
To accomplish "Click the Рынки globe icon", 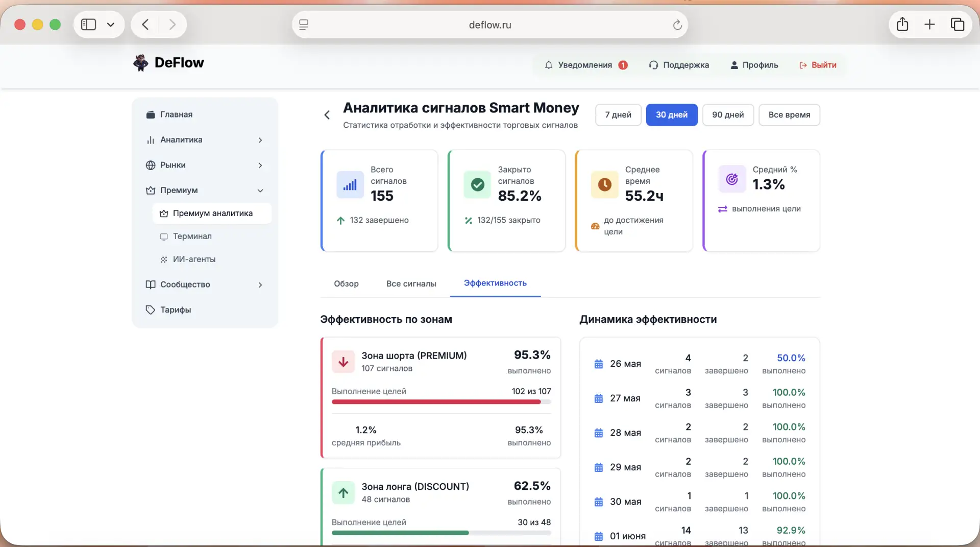I will pyautogui.click(x=150, y=165).
